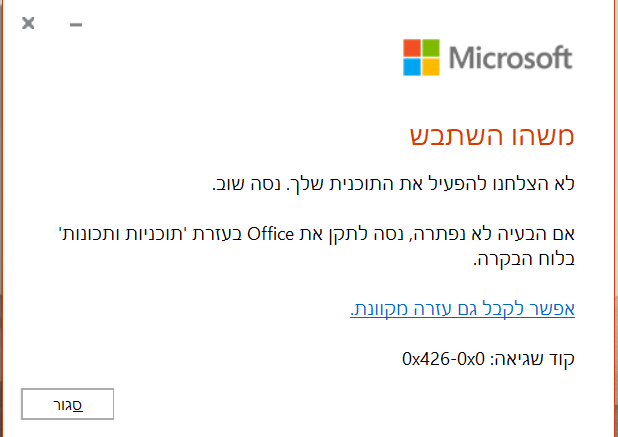The width and height of the screenshot is (618, 437).
Task: Click the סגור button
Action: [67, 404]
